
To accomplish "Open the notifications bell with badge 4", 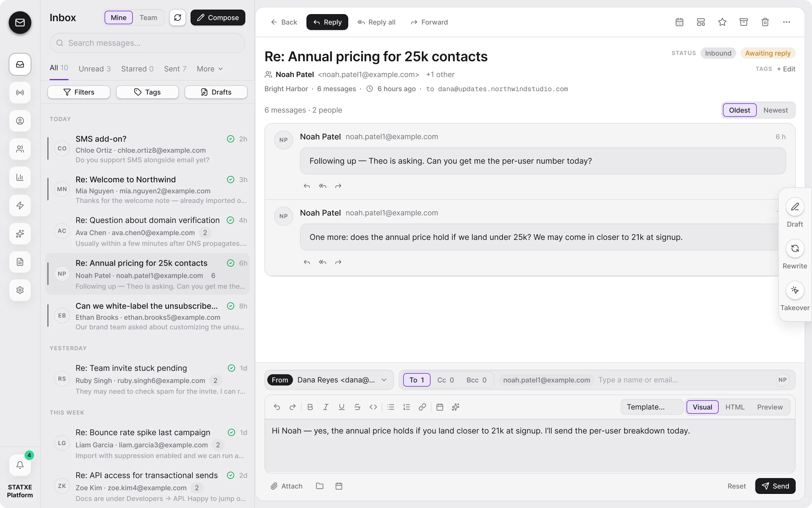I will pyautogui.click(x=20, y=465).
